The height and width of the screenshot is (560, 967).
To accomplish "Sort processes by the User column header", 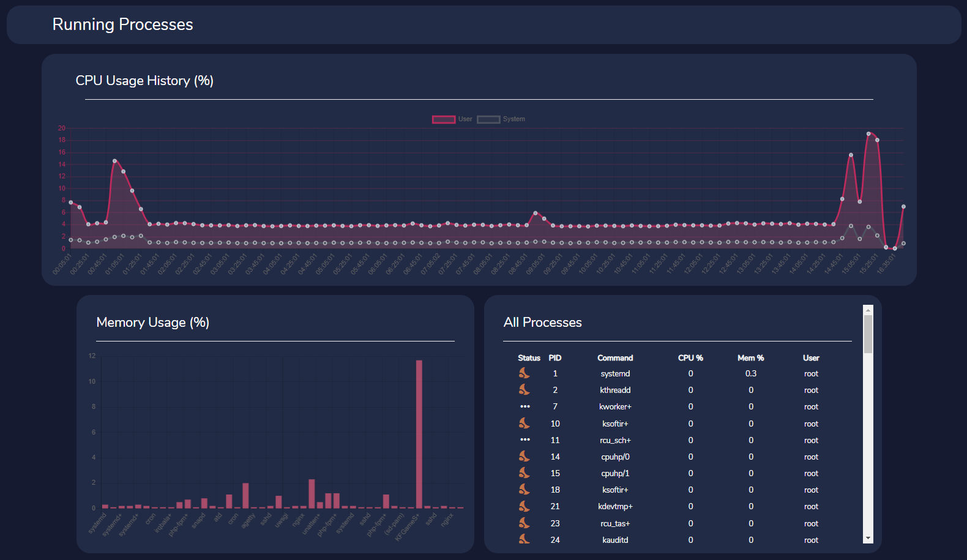I will point(811,358).
